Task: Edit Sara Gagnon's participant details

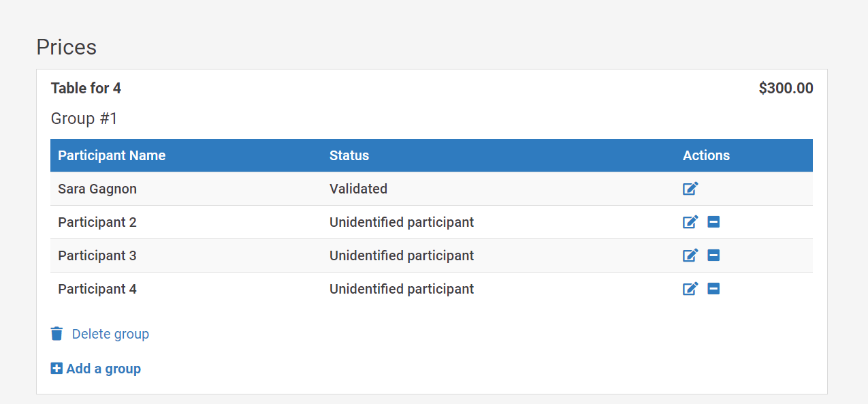Action: coord(690,189)
